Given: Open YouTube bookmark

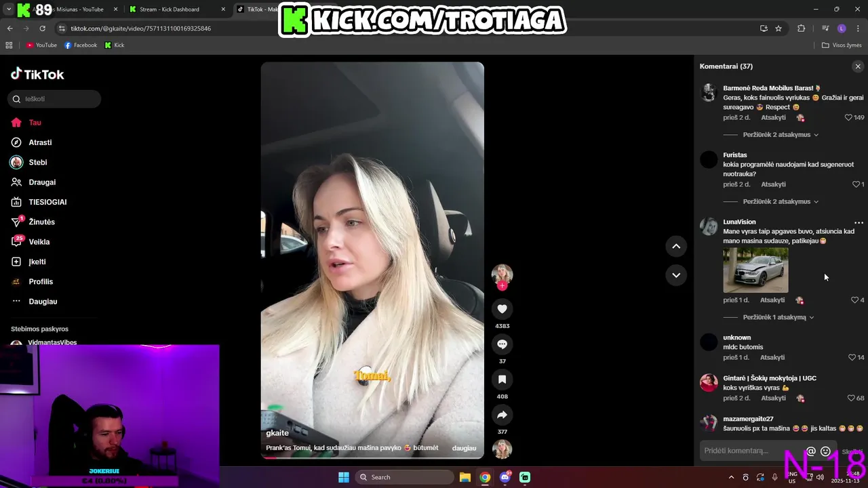Looking at the screenshot, I should 41,45.
